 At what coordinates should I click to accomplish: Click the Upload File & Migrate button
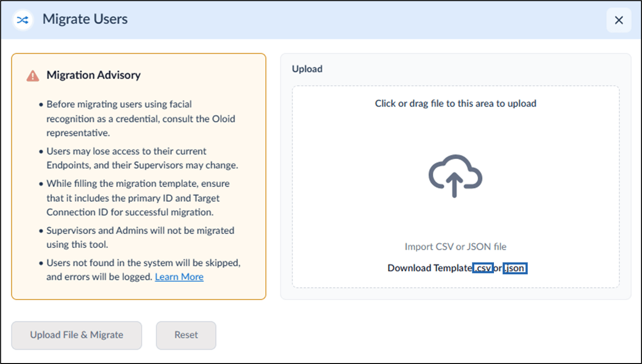77,335
